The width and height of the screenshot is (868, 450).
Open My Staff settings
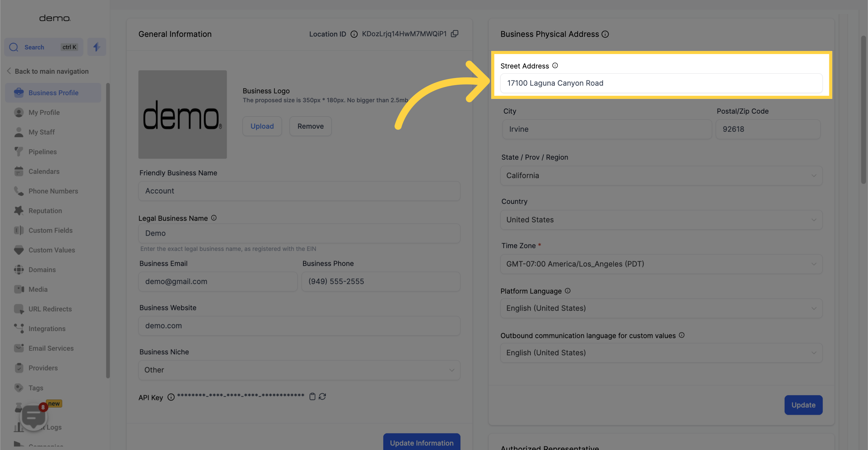point(53,132)
